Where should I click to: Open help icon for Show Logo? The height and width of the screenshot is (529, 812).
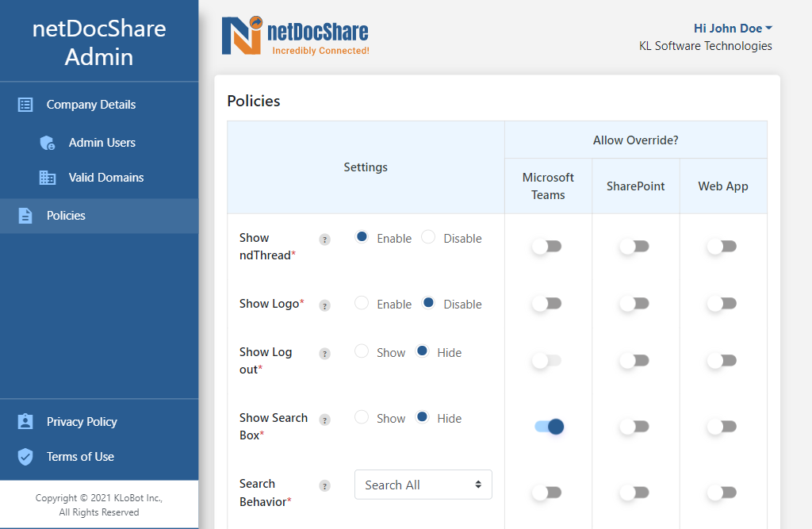point(324,305)
